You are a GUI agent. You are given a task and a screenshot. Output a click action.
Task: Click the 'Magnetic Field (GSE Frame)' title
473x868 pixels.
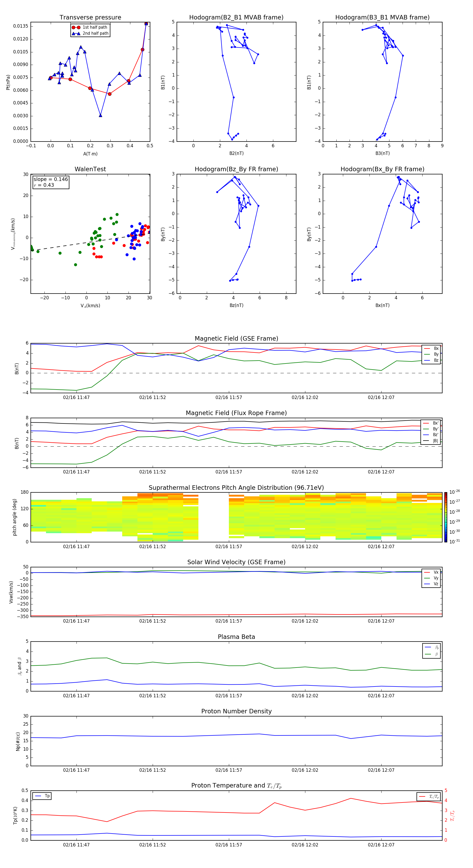(x=236, y=339)
